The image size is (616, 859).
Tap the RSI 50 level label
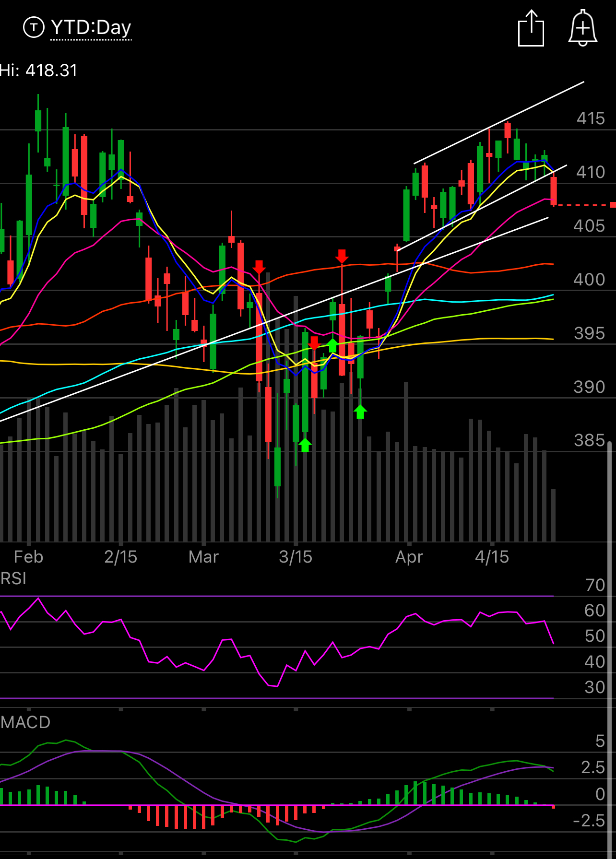[x=595, y=636]
